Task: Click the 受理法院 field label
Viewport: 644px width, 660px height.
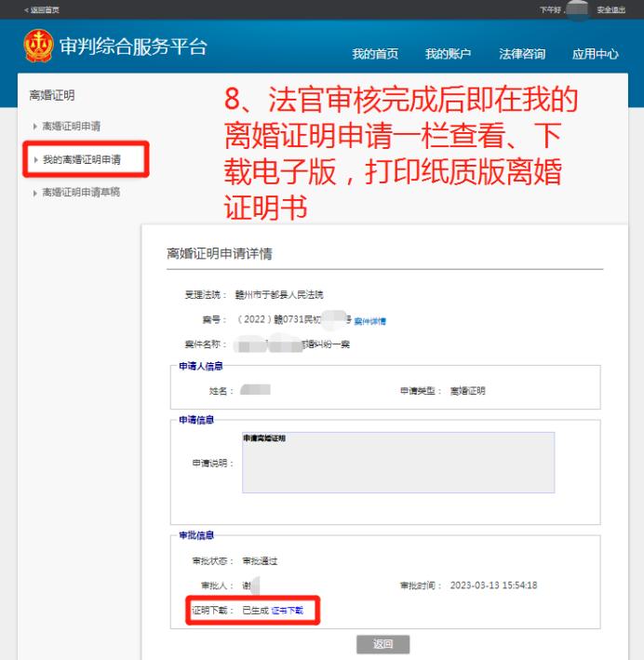Action: click(206, 295)
